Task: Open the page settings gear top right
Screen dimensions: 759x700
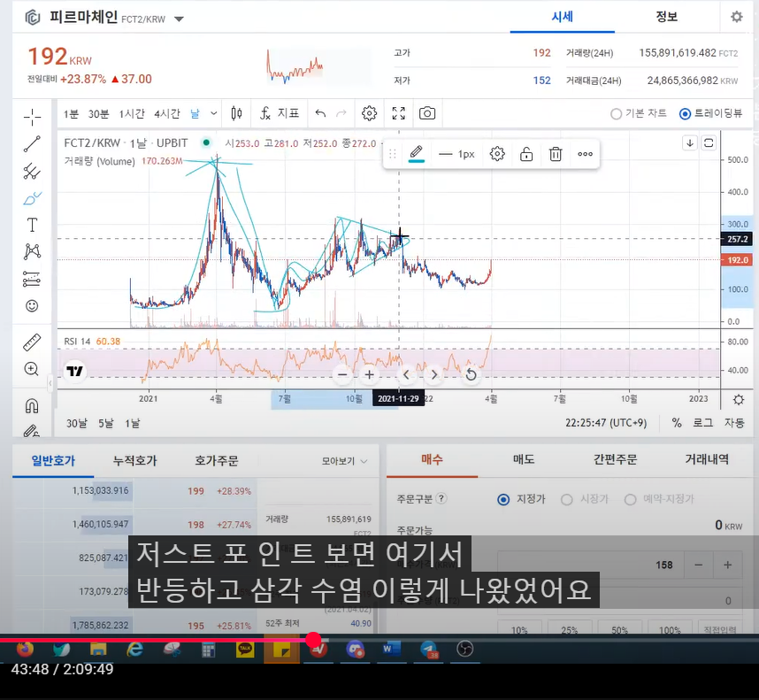Action: [736, 17]
